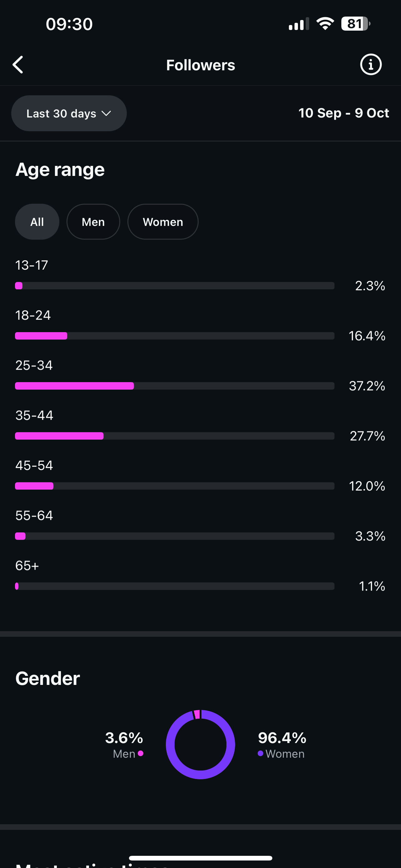Tap the battery indicator icon
The width and height of the screenshot is (401, 868).
(x=355, y=24)
